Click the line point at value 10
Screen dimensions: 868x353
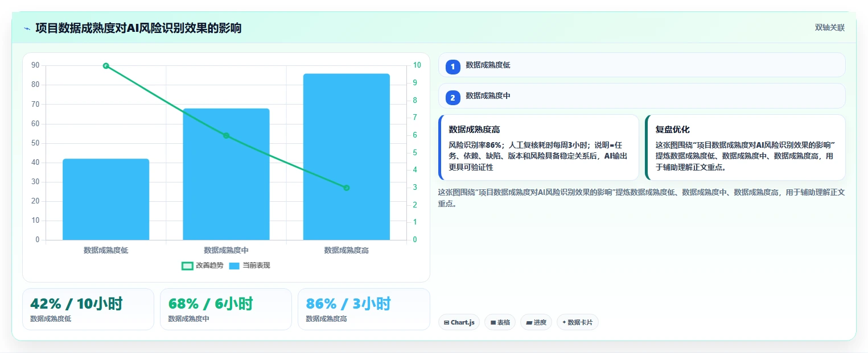coord(106,66)
